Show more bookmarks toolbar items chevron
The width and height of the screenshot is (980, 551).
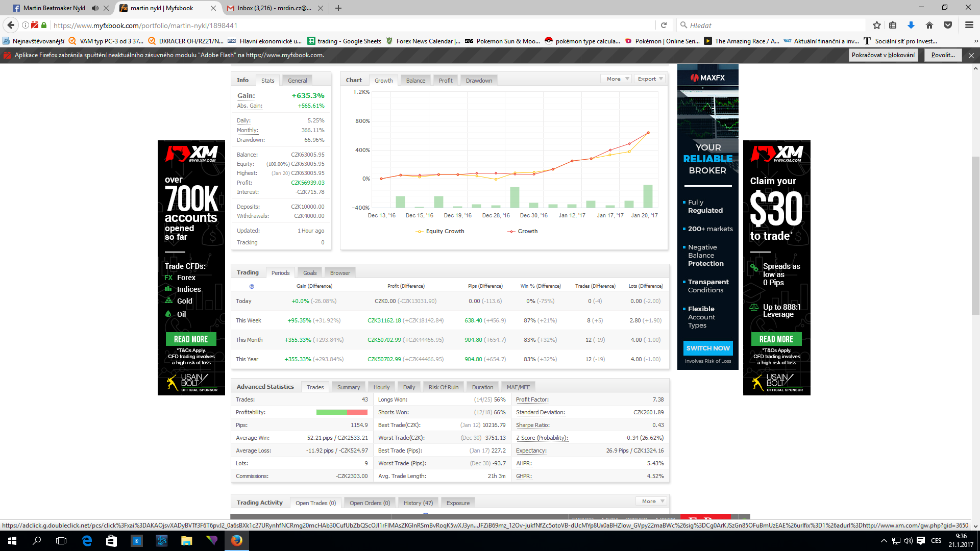pos(975,41)
